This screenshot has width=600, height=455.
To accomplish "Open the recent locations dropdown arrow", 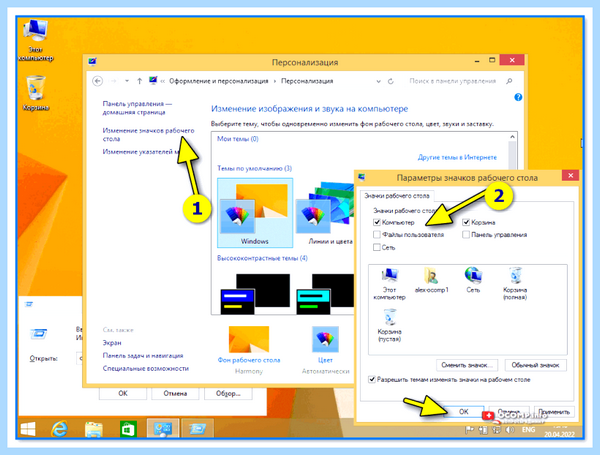I will [x=127, y=81].
